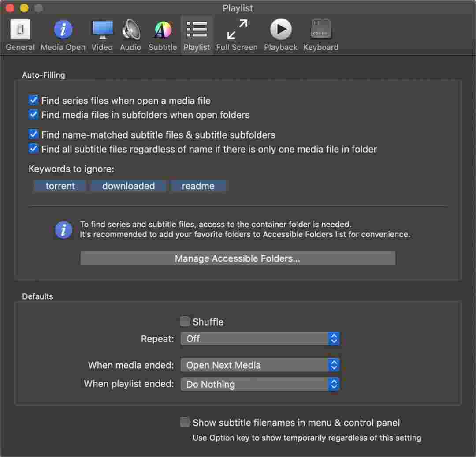Viewport: 476px width, 457px height.
Task: Open the When playlist ended dropdown
Action: pyautogui.click(x=260, y=384)
